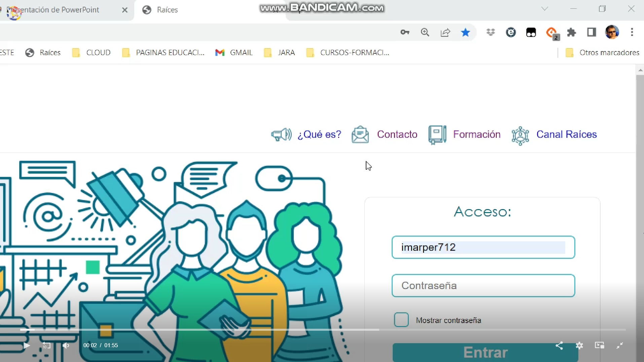Seek along the video progress bar
Screen dimensions: 644x362
pyautogui.click(x=323, y=330)
